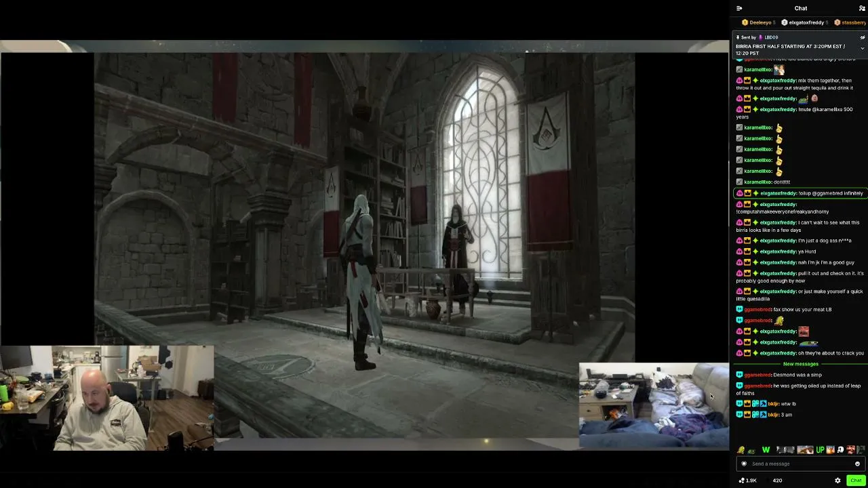Open top gifter Deeleeyo on the leaderboard
Image resolution: width=868 pixels, height=488 pixels.
[x=758, y=22]
